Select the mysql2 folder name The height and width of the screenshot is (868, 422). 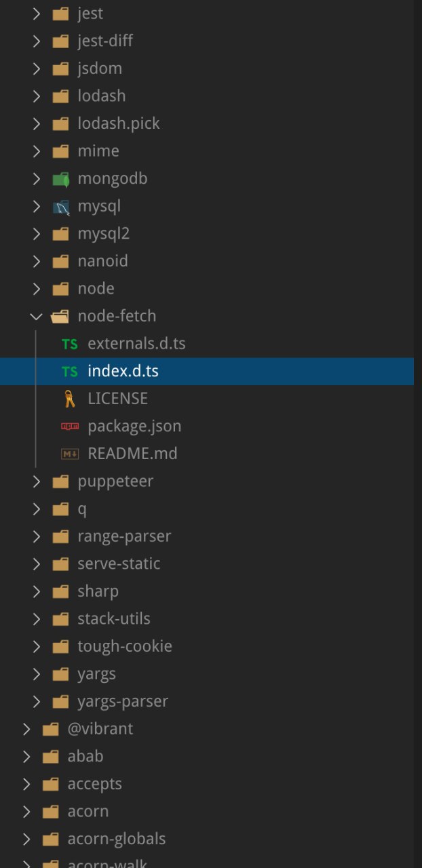(x=103, y=234)
